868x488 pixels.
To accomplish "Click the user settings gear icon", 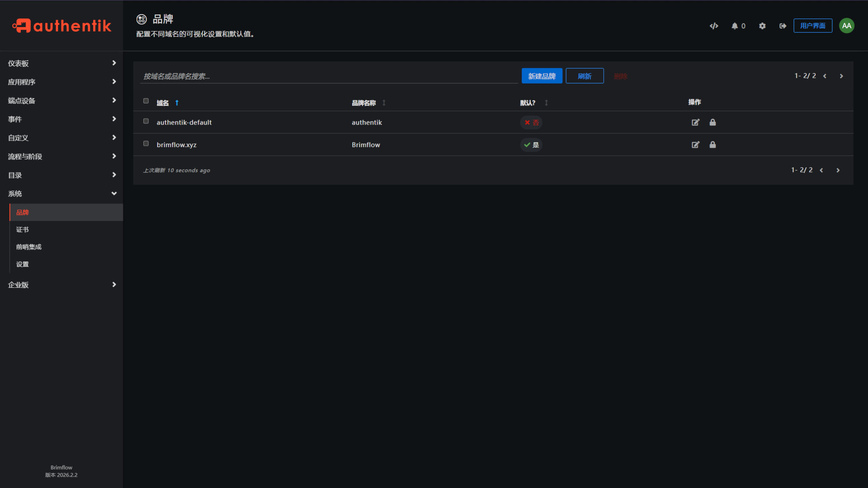I will [762, 26].
